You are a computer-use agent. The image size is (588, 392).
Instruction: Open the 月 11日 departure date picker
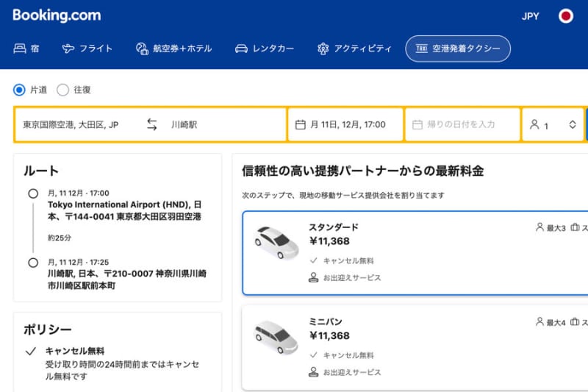(345, 124)
